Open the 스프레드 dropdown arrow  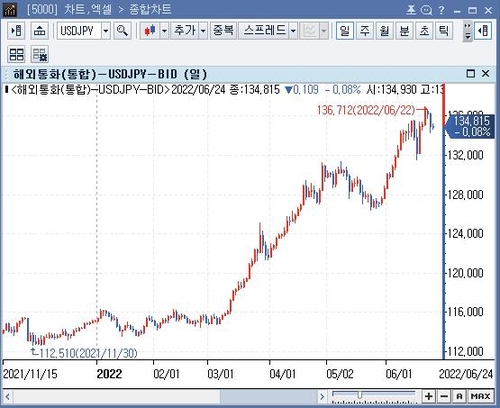point(293,31)
